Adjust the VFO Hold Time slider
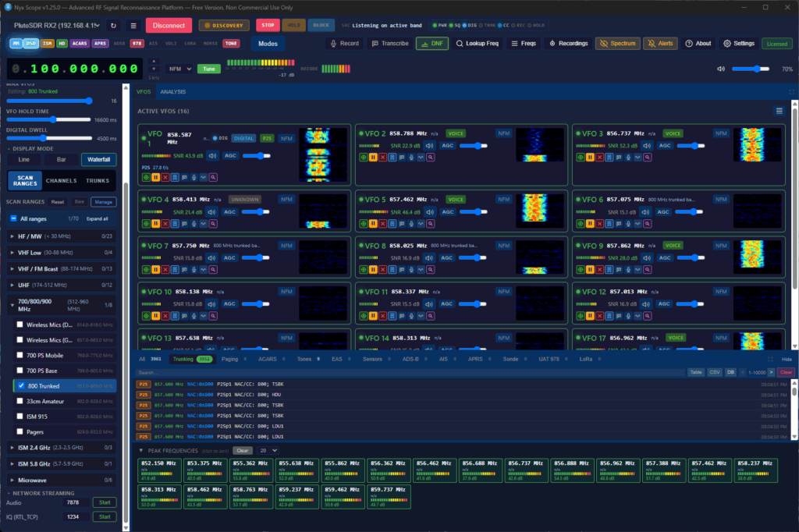The height and width of the screenshot is (532, 799). (x=48, y=120)
